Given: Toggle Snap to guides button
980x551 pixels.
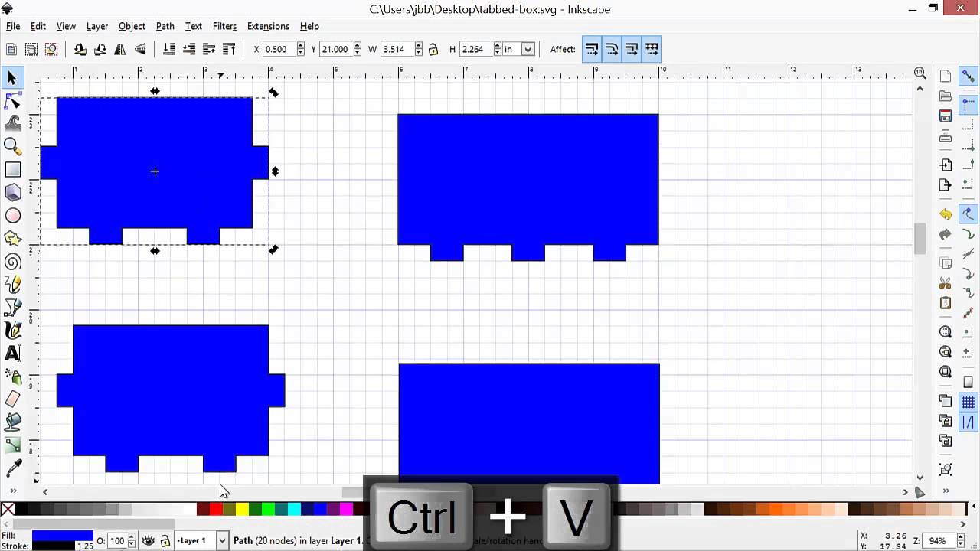Looking at the screenshot, I should tap(969, 422).
